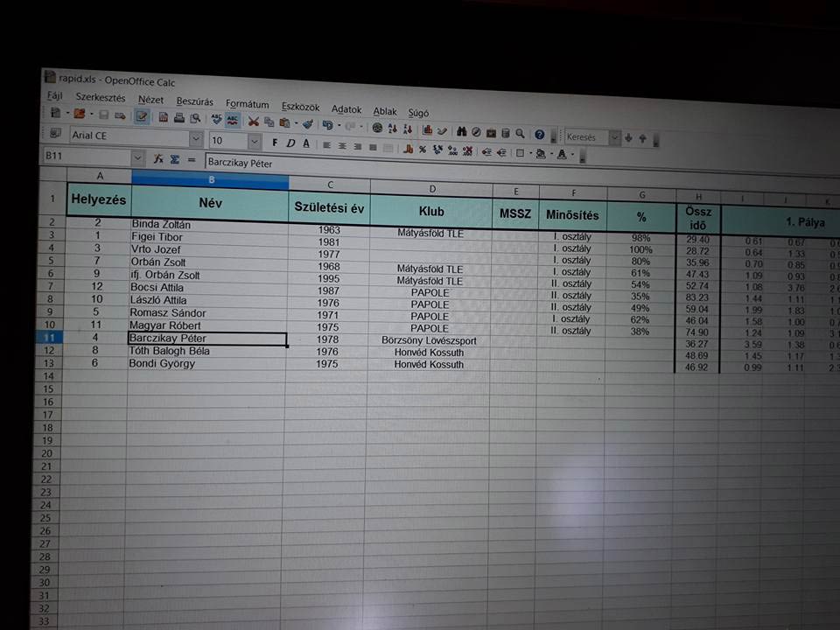Open the Function Wizard icon
Viewport: 840px width, 630px height.
[x=158, y=159]
